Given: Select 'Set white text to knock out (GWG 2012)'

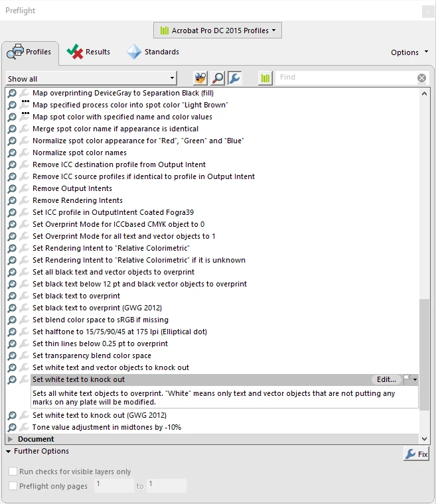Looking at the screenshot, I should (100, 415).
